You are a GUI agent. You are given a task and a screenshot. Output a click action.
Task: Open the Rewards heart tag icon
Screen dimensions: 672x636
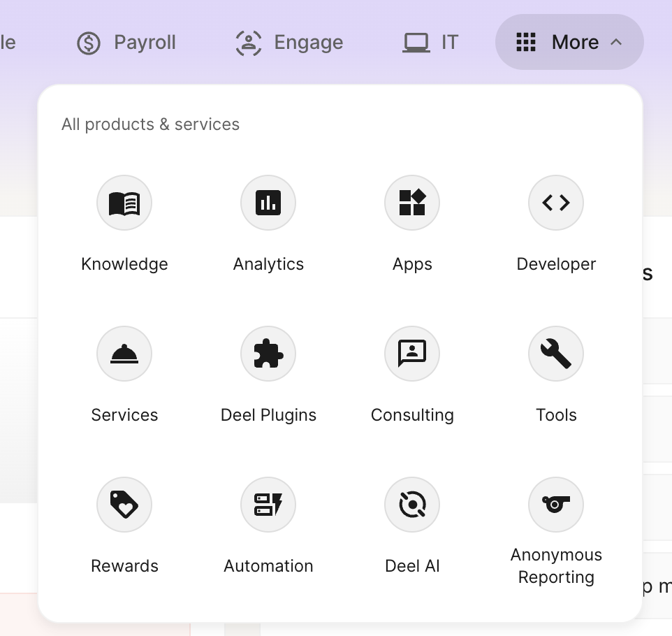pyautogui.click(x=124, y=505)
